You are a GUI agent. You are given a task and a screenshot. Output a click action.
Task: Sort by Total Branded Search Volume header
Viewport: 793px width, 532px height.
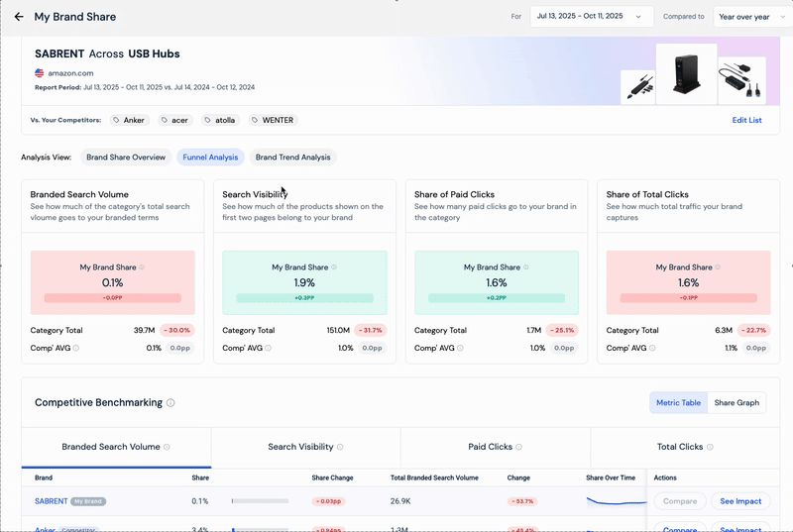[434, 478]
